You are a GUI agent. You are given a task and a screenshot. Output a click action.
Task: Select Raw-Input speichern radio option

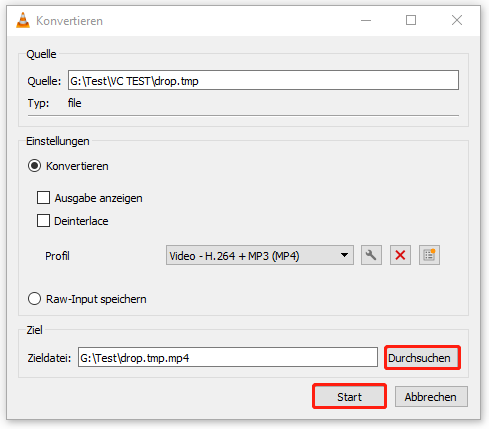35,299
